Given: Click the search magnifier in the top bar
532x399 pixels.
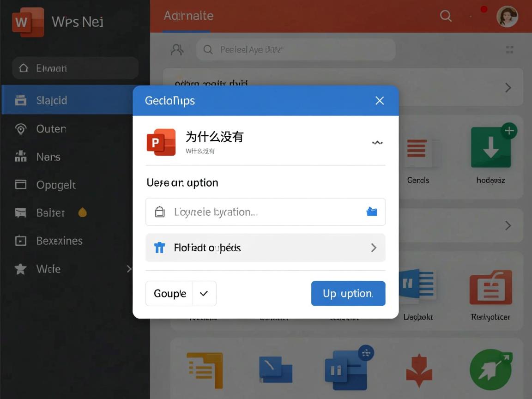Looking at the screenshot, I should click(445, 16).
